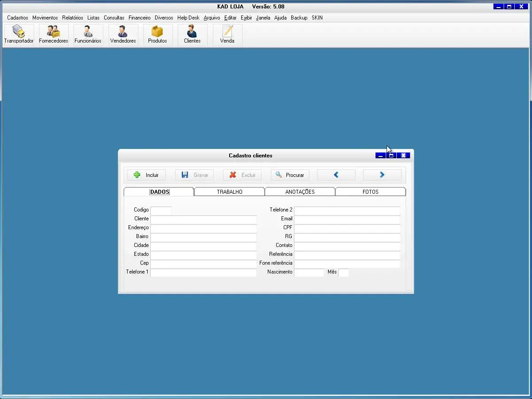Focus the Estado field
This screenshot has height=399, width=532.
click(203, 254)
